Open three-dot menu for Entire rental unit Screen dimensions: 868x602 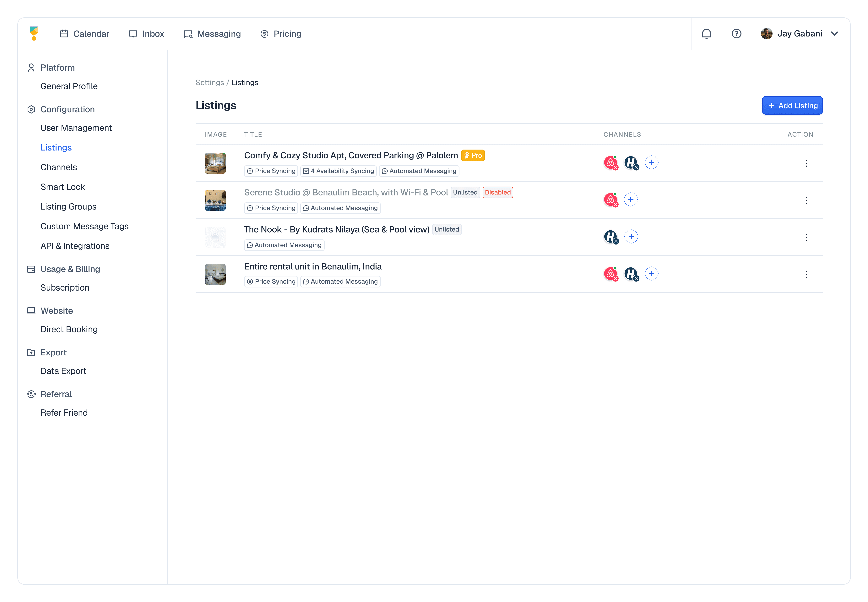click(806, 275)
